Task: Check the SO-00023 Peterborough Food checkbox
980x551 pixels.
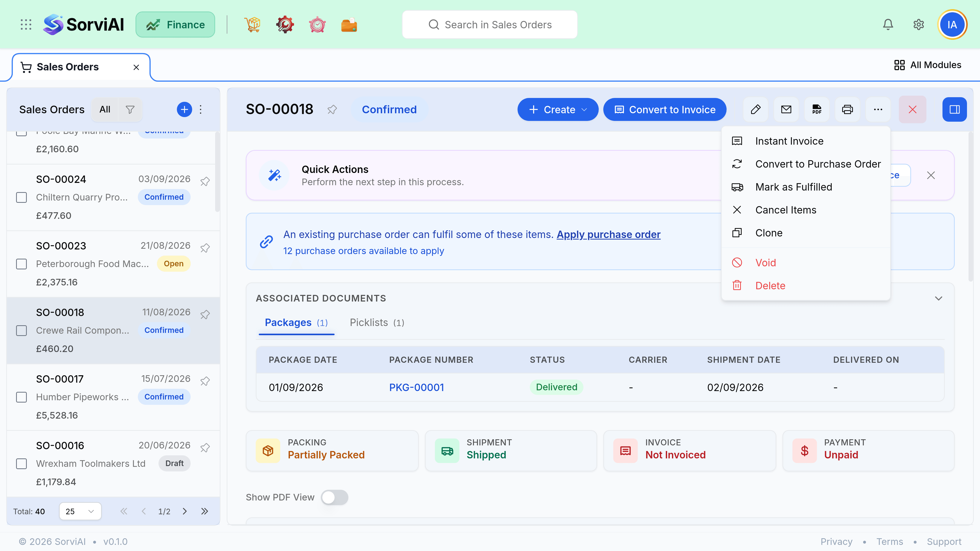Action: point(21,264)
